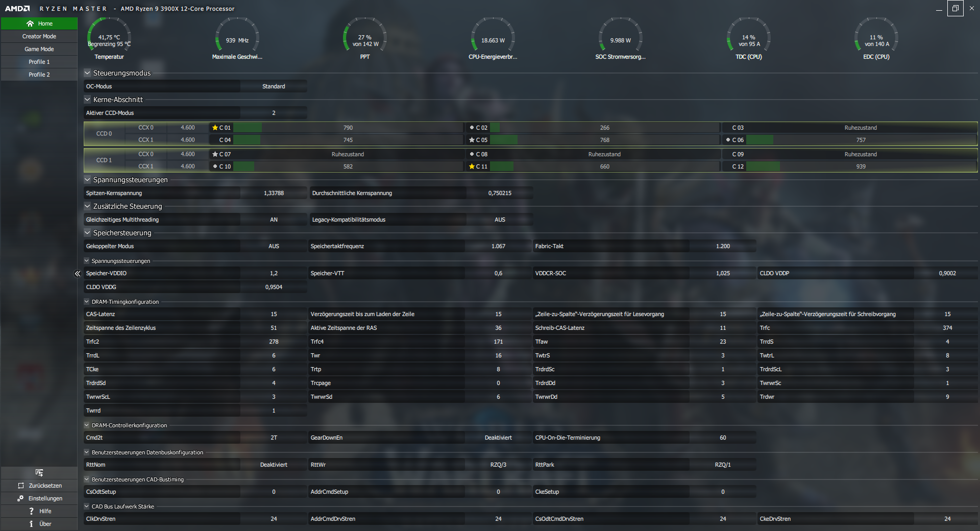The image size is (980, 531).
Task: Click the star icon on core C 07
Action: (215, 154)
